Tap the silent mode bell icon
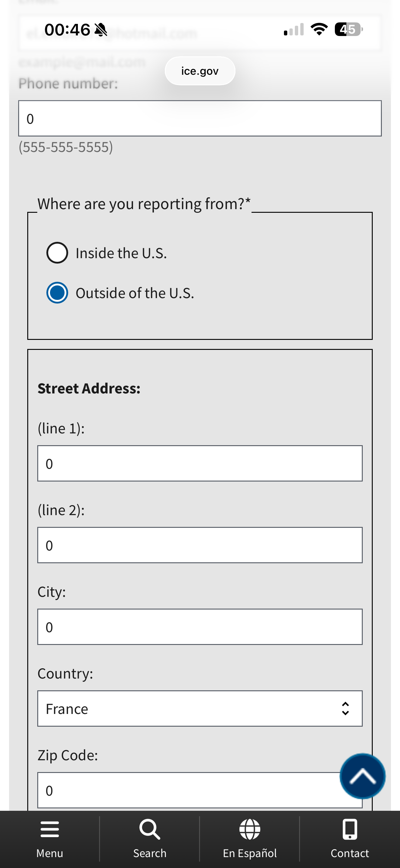Viewport: 400px width, 868px height. point(101,30)
